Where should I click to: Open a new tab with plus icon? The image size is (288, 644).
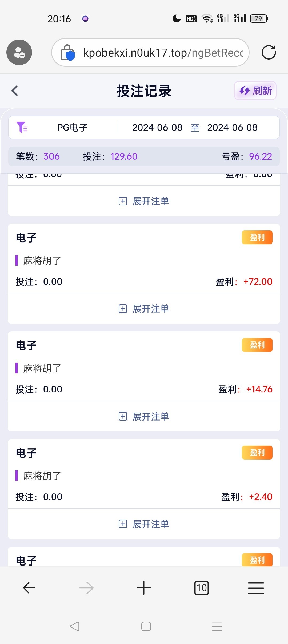[144, 588]
